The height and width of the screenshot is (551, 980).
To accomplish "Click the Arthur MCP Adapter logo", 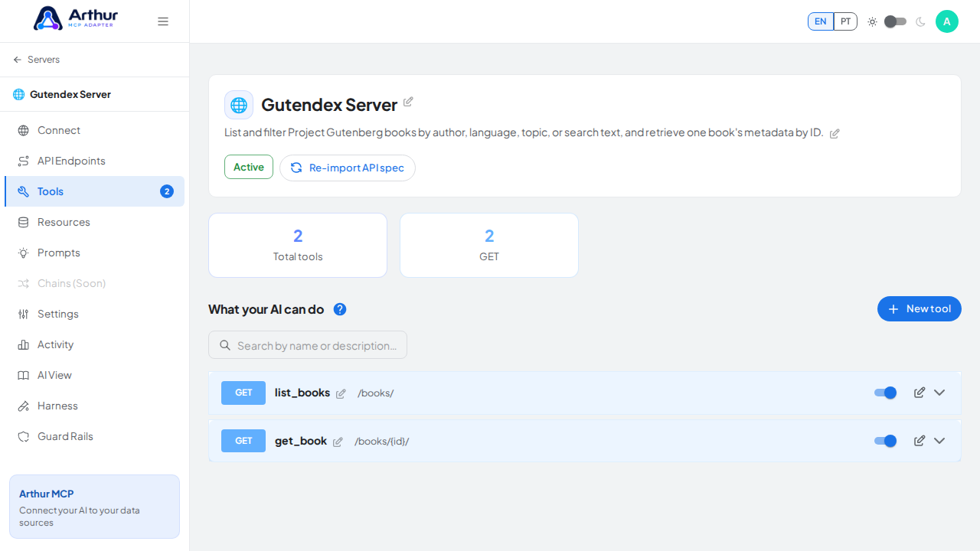I will [x=76, y=18].
